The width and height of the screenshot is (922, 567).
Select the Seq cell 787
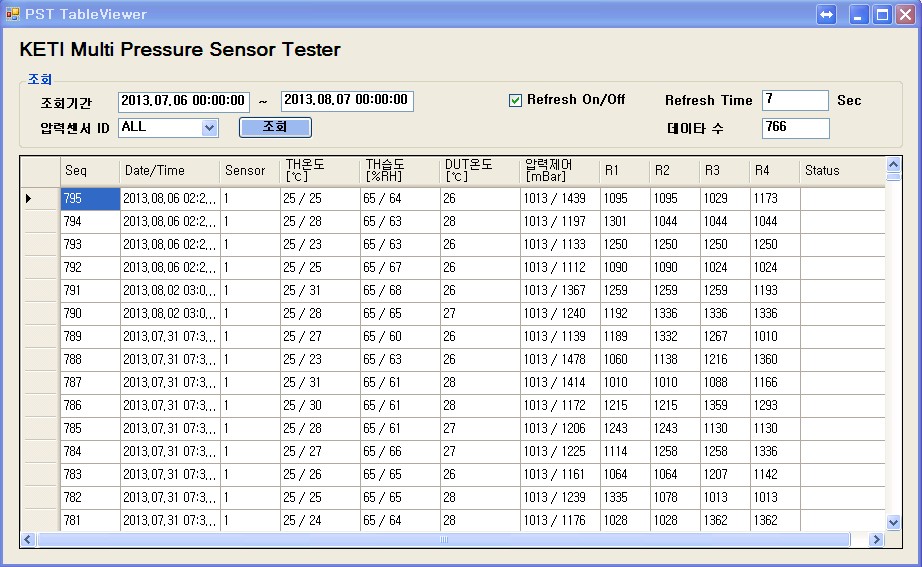tap(90, 382)
